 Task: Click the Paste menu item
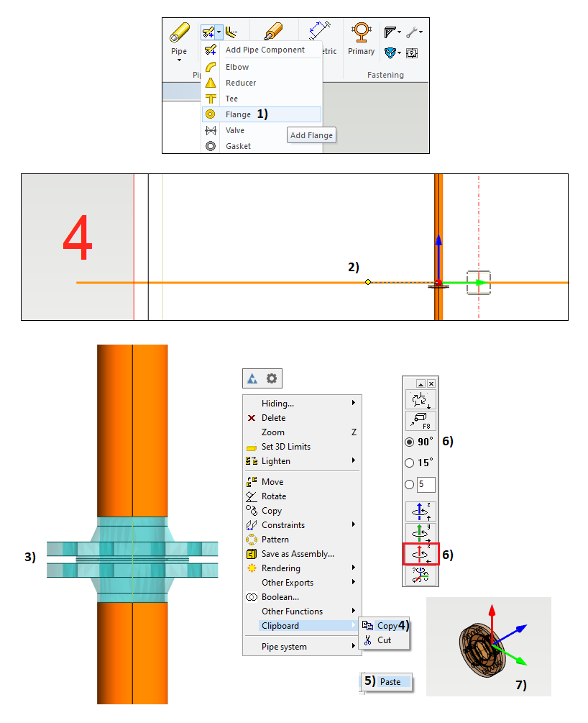click(x=386, y=681)
